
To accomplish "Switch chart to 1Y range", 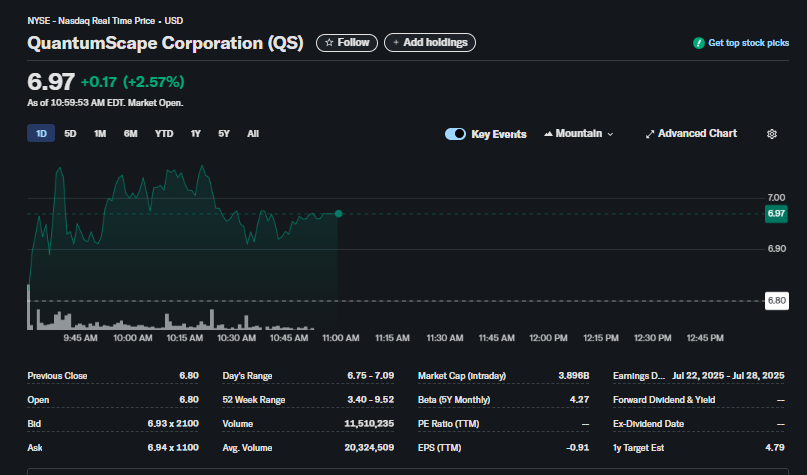I will [196, 134].
